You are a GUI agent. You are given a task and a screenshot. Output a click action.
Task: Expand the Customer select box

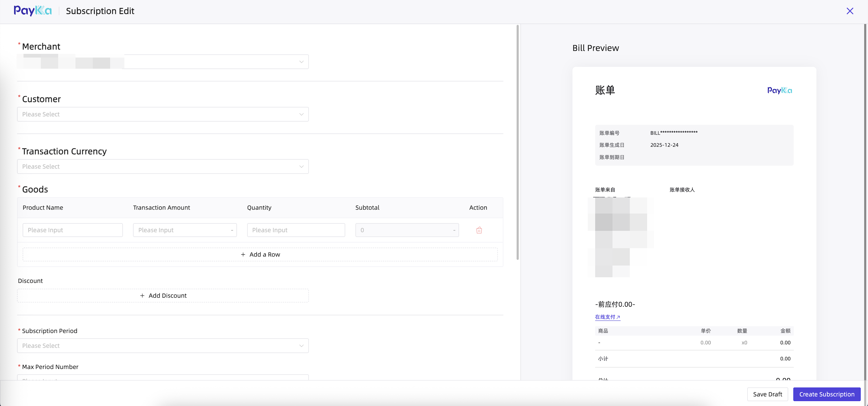pyautogui.click(x=163, y=114)
